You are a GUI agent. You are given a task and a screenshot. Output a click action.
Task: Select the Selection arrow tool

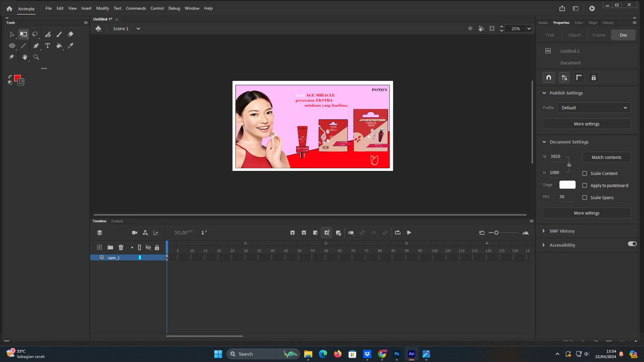point(12,34)
